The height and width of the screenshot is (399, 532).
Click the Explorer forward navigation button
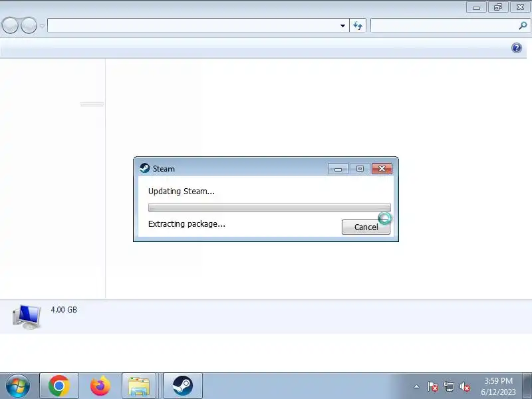click(29, 25)
